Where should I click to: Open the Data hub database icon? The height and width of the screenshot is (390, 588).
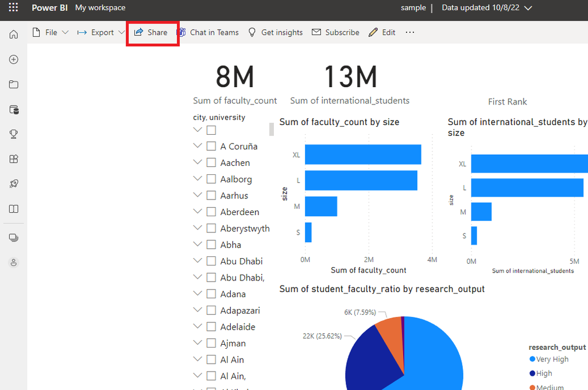(x=14, y=110)
